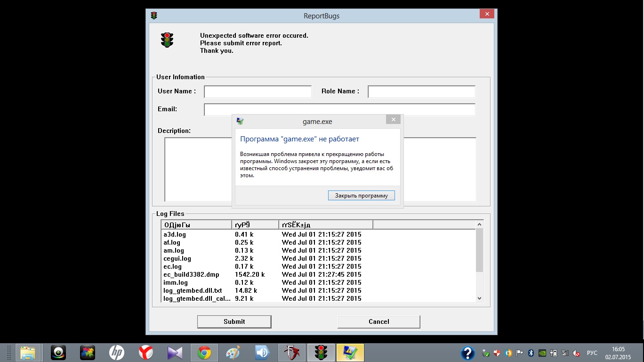Image resolution: width=644 pixels, height=362 pixels.
Task: Open NVIDIA settings tray icon
Action: tap(542, 353)
